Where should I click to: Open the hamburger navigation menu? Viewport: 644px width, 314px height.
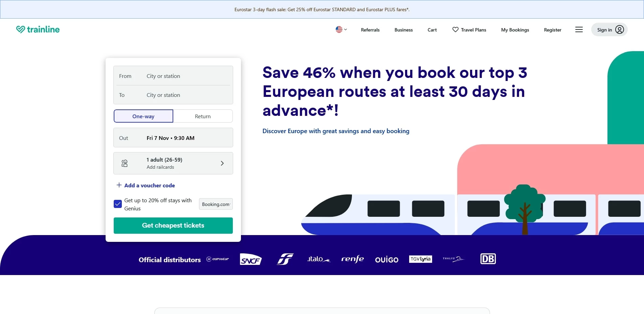579,29
